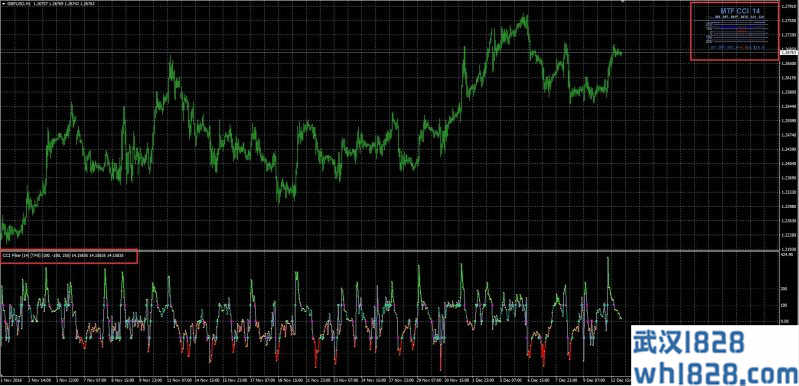
Task: Click the 424.96 maximum value on the indicator scale
Action: coord(787,255)
